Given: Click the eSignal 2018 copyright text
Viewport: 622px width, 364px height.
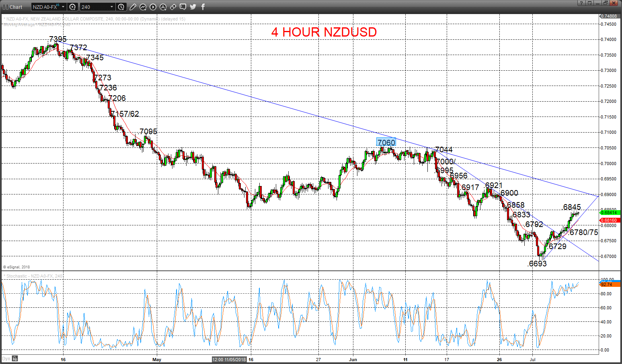Looking at the screenshot, I should tap(16, 267).
